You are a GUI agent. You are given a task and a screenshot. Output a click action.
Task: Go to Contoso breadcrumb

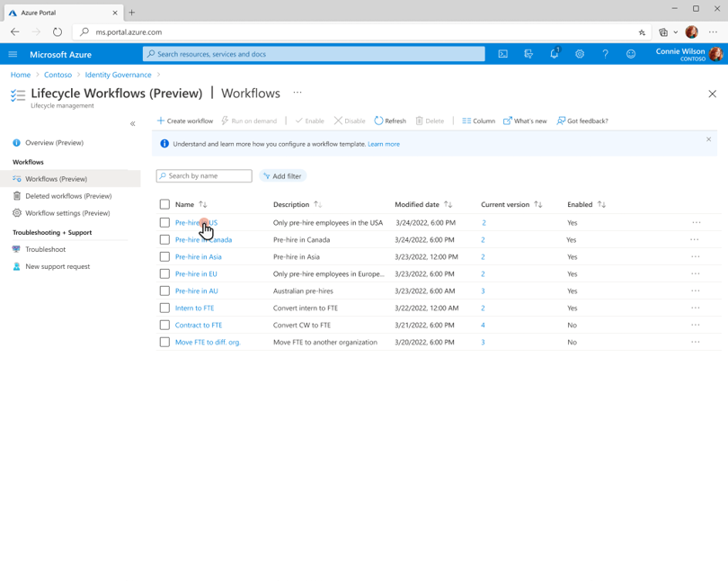[x=58, y=75]
